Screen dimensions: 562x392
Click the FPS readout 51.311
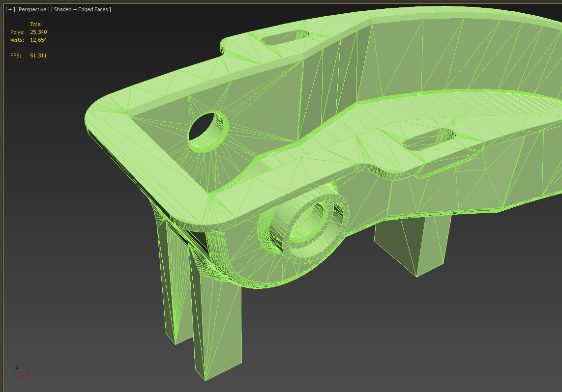(x=38, y=56)
